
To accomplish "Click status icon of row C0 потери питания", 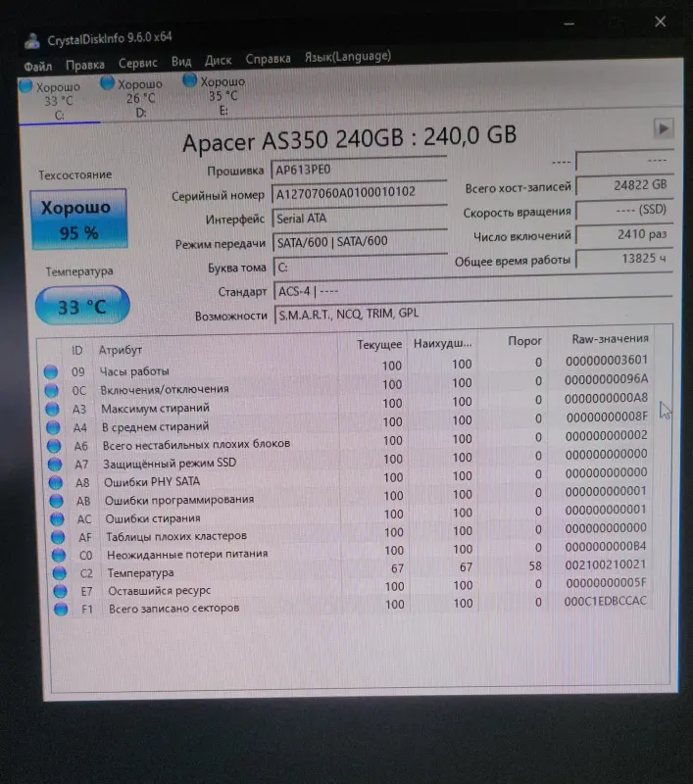I will (59, 555).
